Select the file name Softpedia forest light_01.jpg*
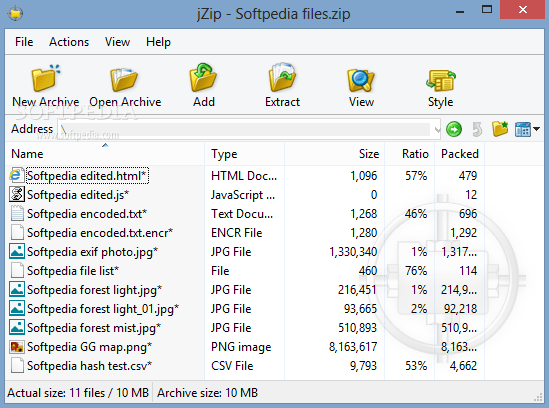 point(103,309)
